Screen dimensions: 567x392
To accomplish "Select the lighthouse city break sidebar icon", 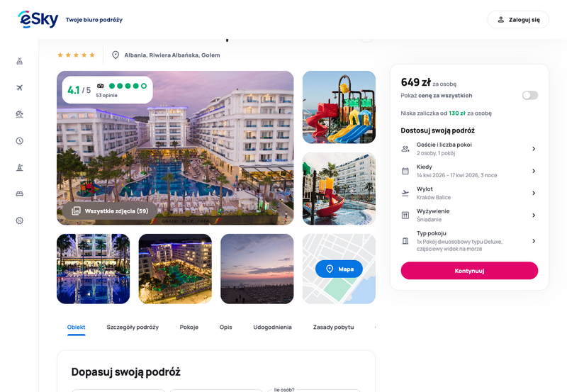I will click(20, 167).
